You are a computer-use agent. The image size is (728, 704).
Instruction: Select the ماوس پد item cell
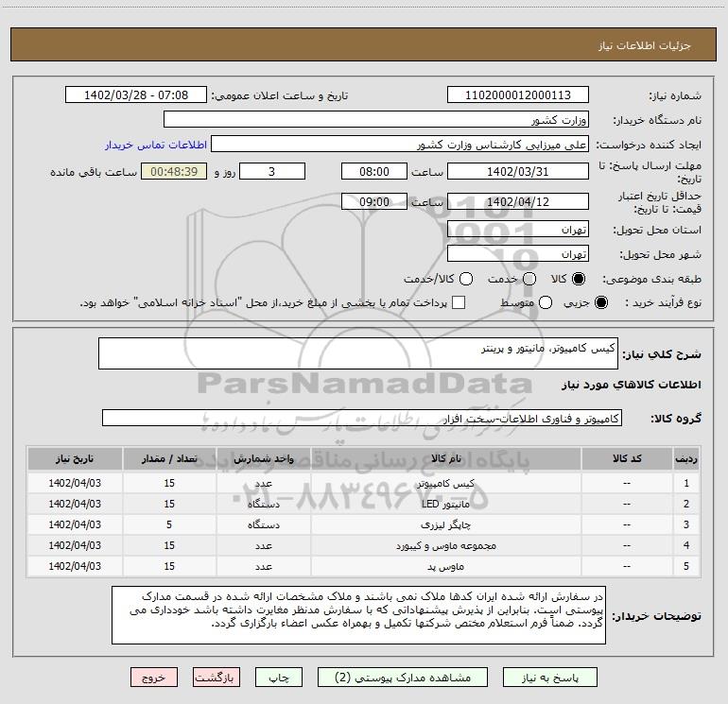[445, 566]
